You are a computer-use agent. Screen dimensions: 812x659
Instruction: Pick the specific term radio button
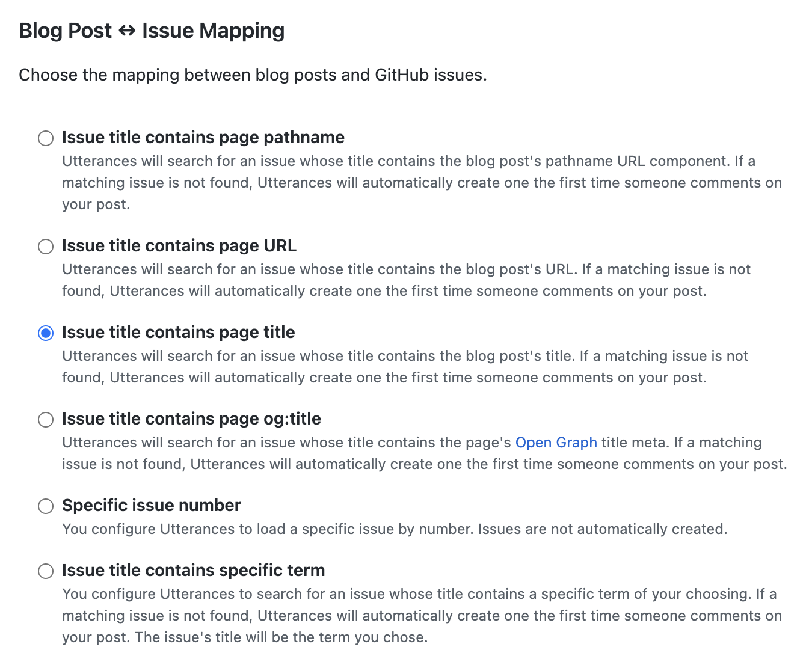pyautogui.click(x=46, y=571)
